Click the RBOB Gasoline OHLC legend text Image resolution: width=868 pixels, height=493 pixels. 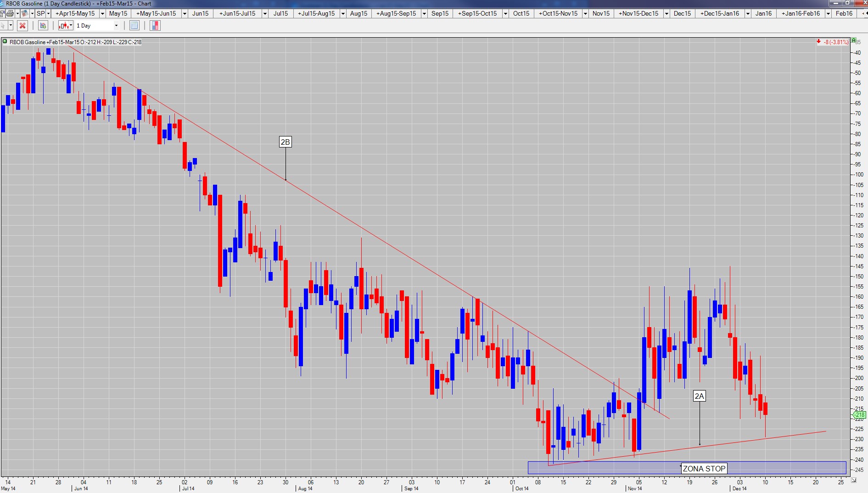pyautogui.click(x=76, y=42)
